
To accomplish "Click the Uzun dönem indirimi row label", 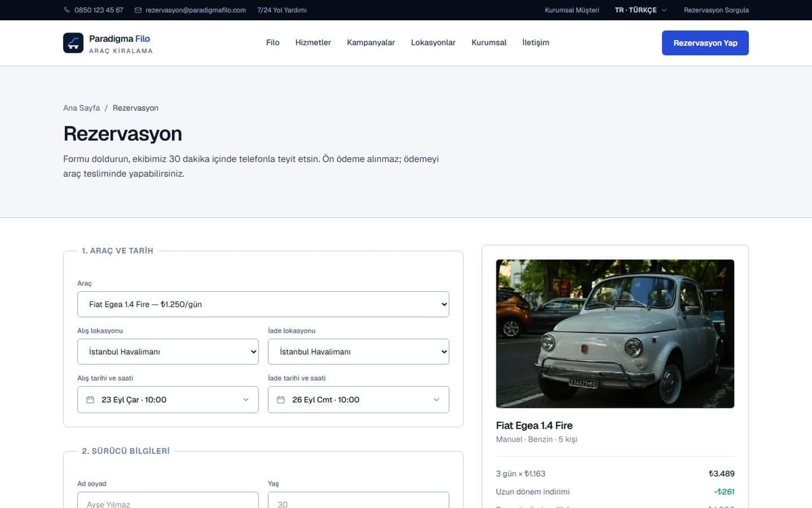I will (x=533, y=492).
